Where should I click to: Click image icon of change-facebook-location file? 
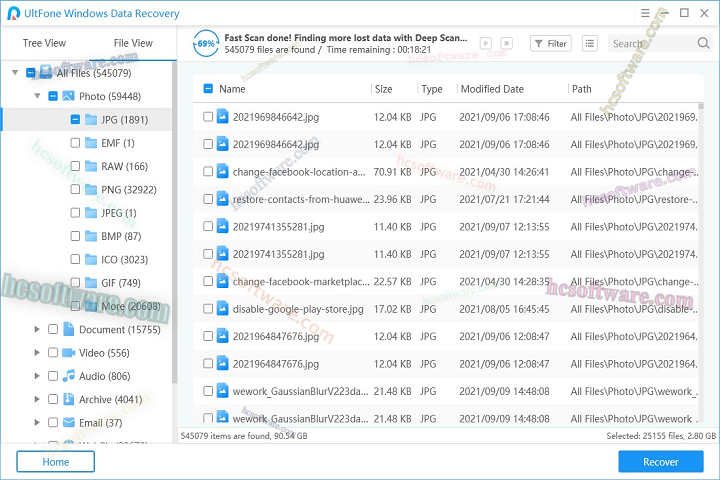[222, 171]
